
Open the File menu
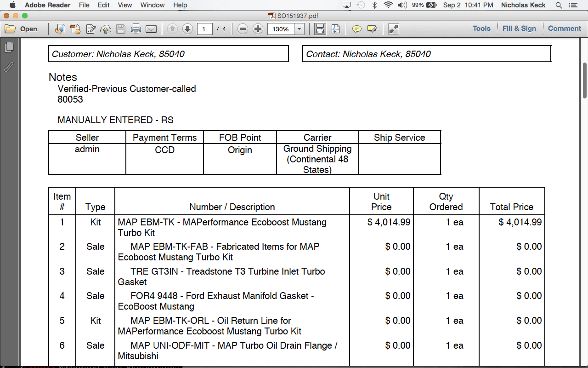tap(84, 5)
